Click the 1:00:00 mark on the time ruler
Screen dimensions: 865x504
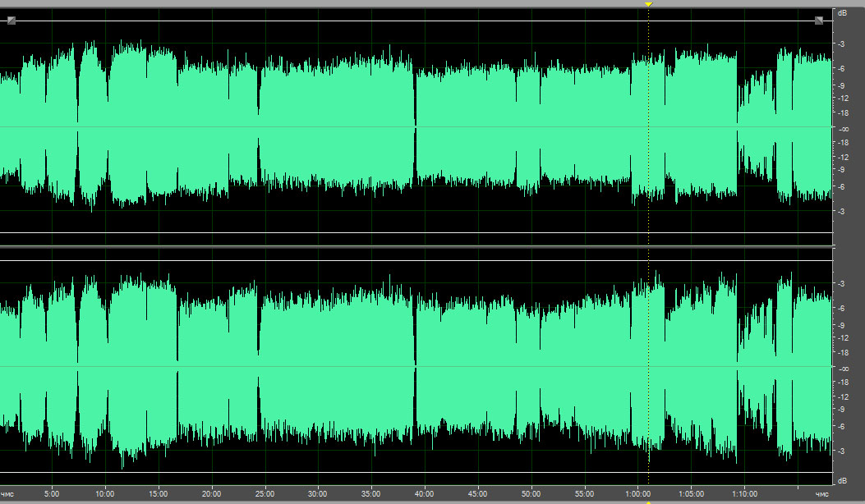(x=637, y=494)
